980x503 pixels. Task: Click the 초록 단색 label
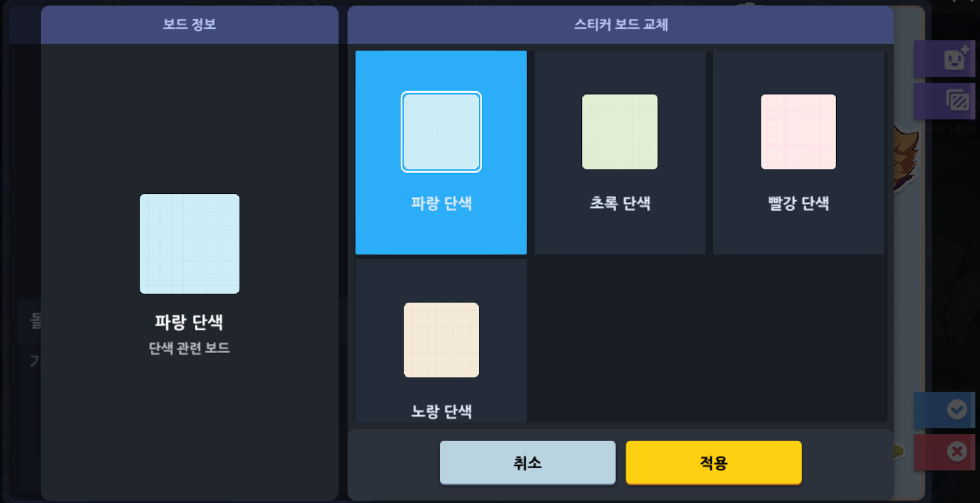pos(620,203)
